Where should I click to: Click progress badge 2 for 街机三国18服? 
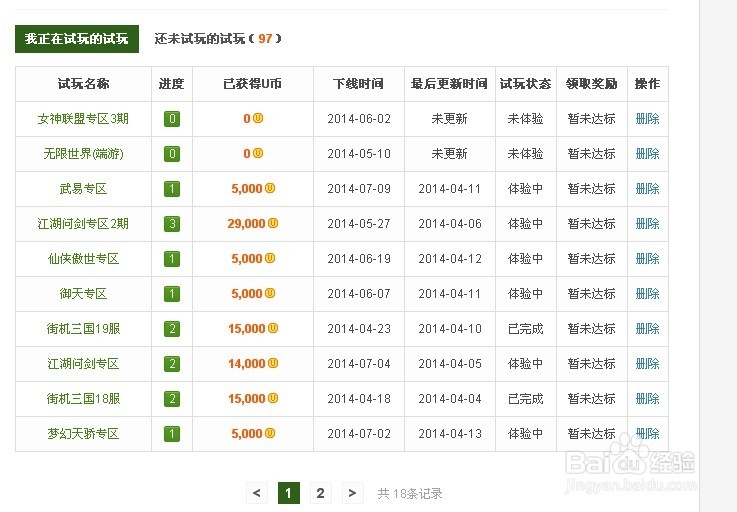coord(172,399)
